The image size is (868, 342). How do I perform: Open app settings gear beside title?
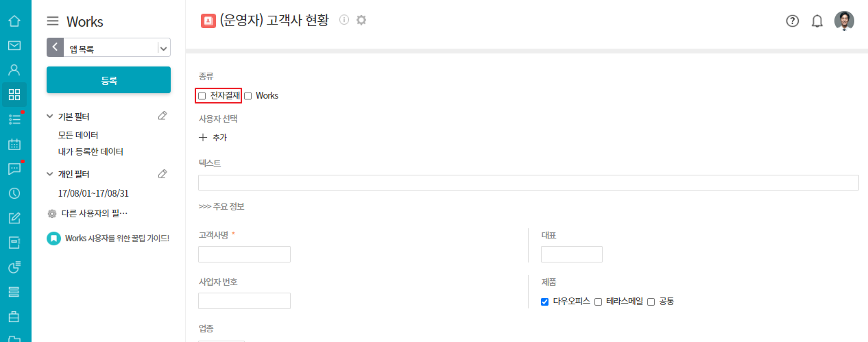click(x=361, y=20)
